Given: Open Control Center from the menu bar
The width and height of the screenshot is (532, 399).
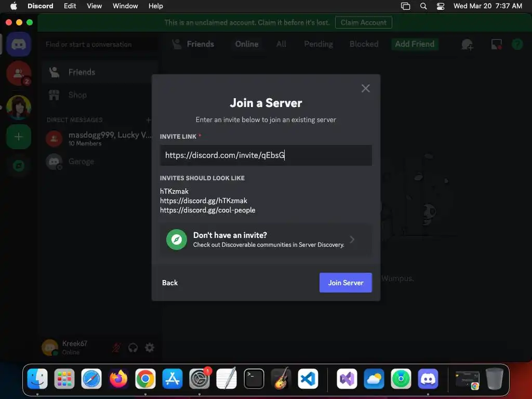Looking at the screenshot, I should pos(441,6).
